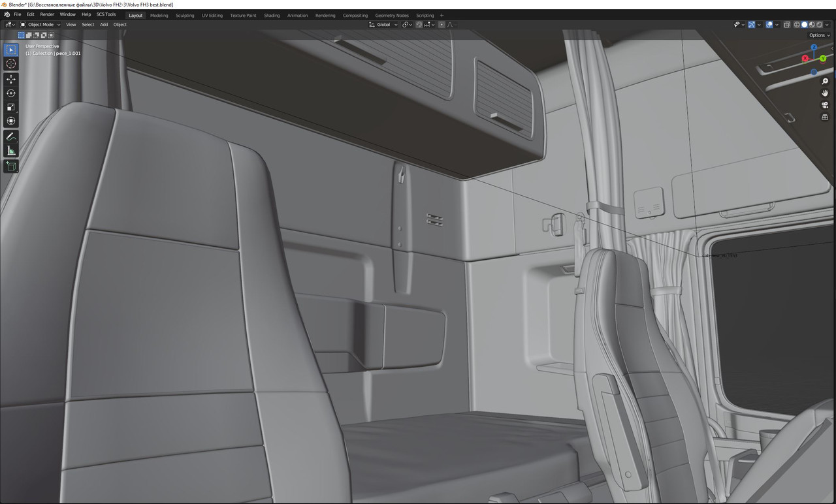This screenshot has height=504, width=836.
Task: Select the Select Box tool
Action: coord(11,50)
